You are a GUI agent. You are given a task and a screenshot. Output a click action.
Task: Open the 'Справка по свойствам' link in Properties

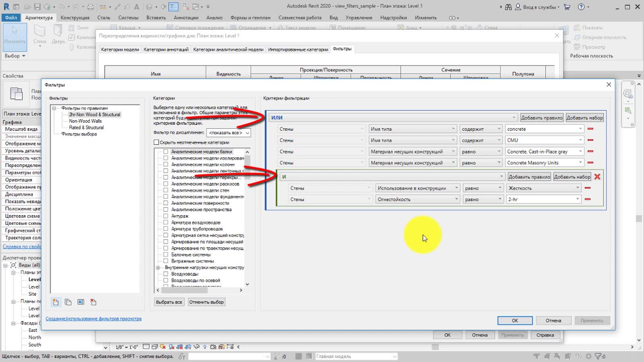click(22, 247)
